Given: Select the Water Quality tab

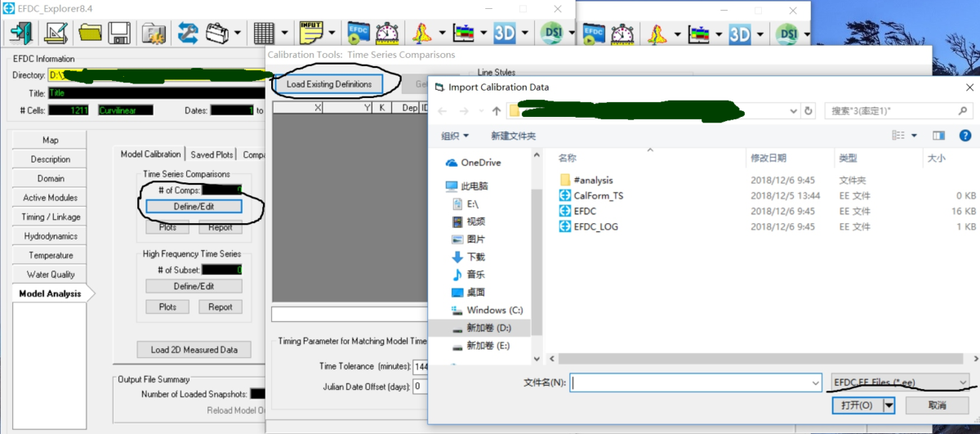Looking at the screenshot, I should [x=51, y=275].
